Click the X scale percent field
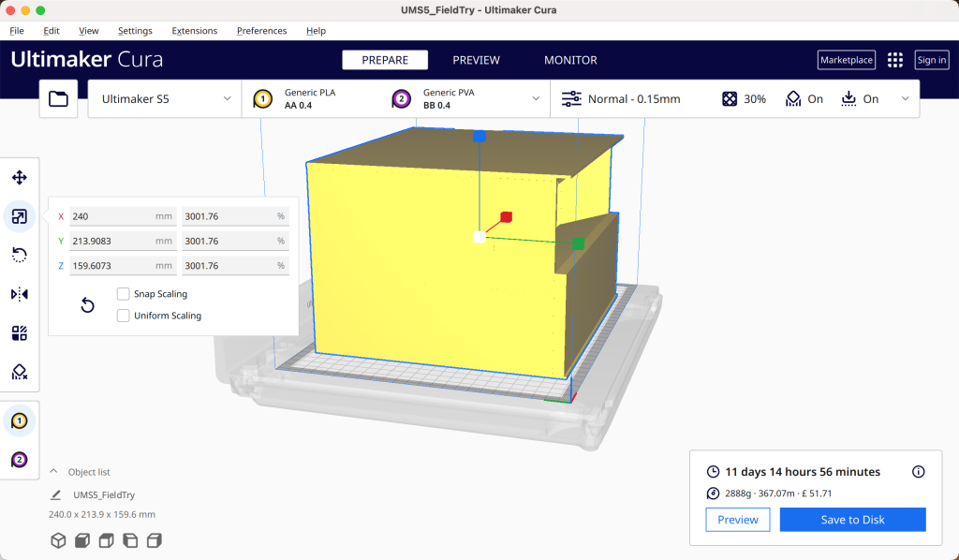The height and width of the screenshot is (560, 959). 235,216
